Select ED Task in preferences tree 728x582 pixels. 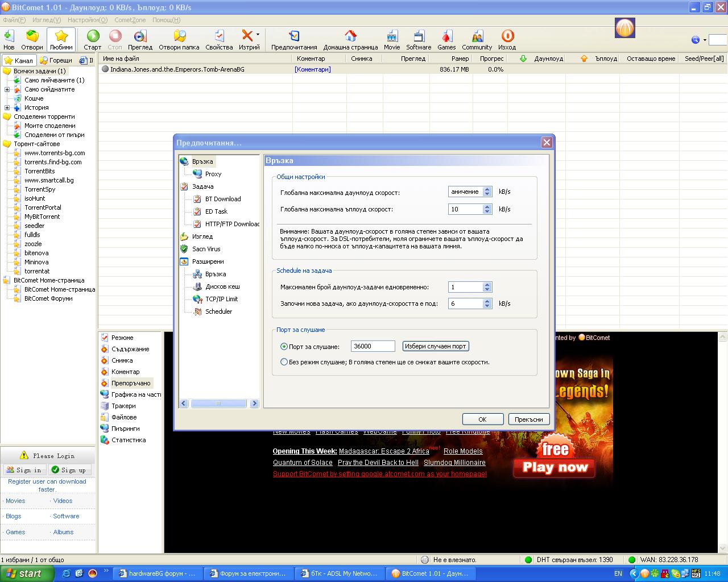coord(216,211)
